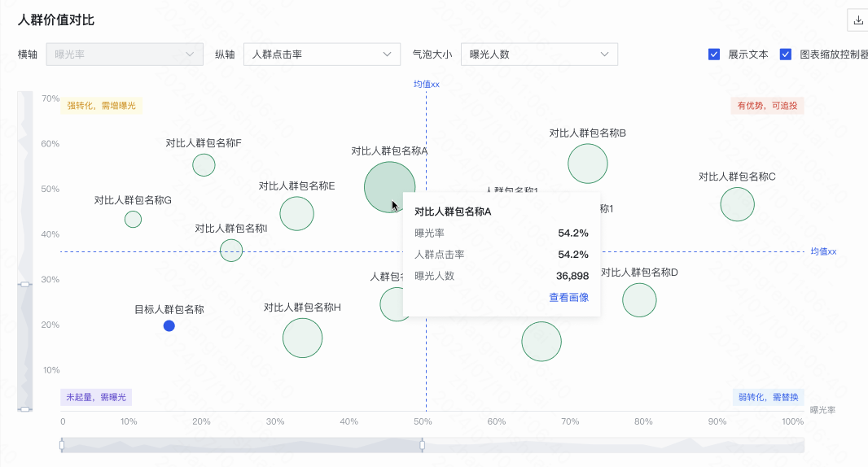
Task: Click the 查看画像 link in tooltip
Action: (x=568, y=297)
